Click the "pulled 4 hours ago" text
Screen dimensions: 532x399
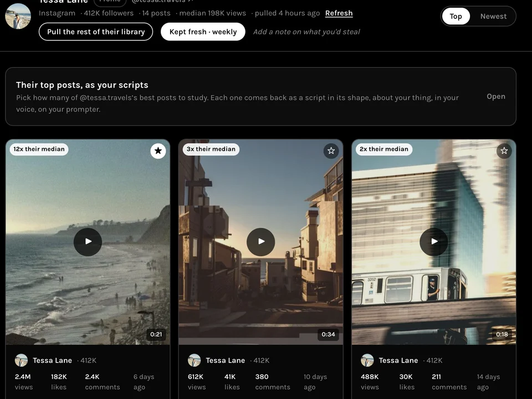click(287, 13)
